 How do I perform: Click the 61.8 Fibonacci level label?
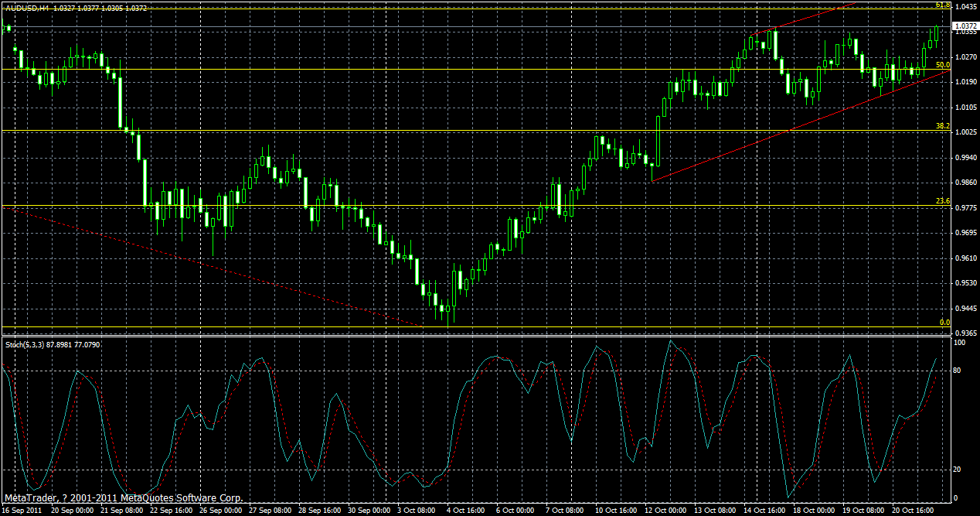(944, 5)
